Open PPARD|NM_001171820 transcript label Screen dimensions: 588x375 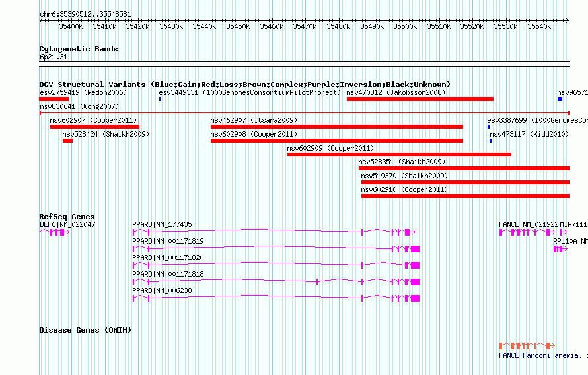pyautogui.click(x=168, y=257)
